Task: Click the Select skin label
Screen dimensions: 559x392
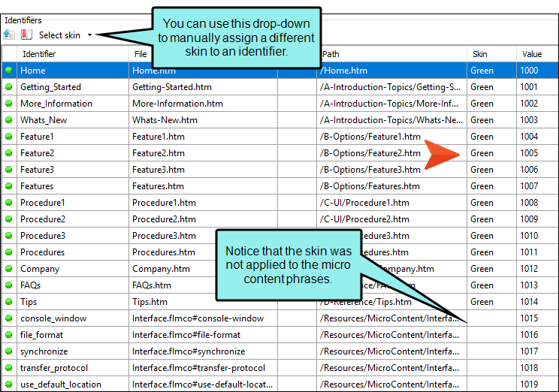Action: tap(59, 35)
